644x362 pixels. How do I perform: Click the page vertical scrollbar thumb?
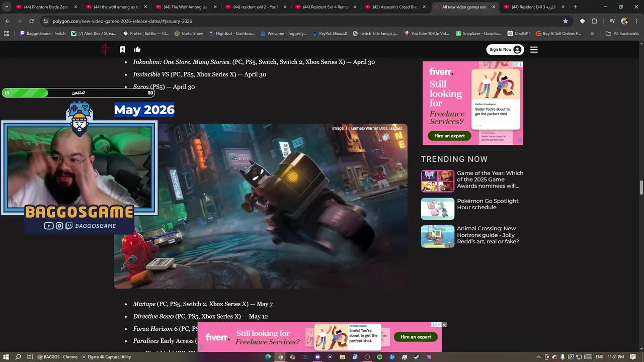641,188
